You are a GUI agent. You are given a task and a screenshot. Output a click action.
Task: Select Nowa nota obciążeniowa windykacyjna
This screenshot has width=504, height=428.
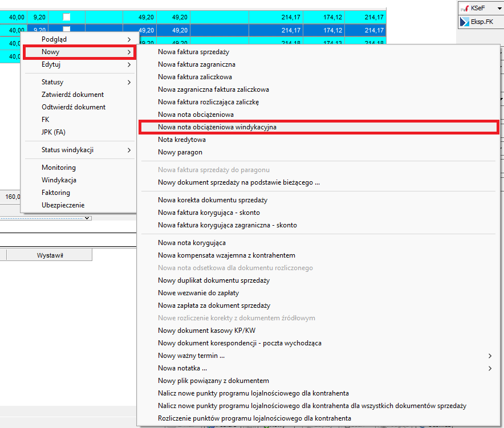[x=217, y=127]
